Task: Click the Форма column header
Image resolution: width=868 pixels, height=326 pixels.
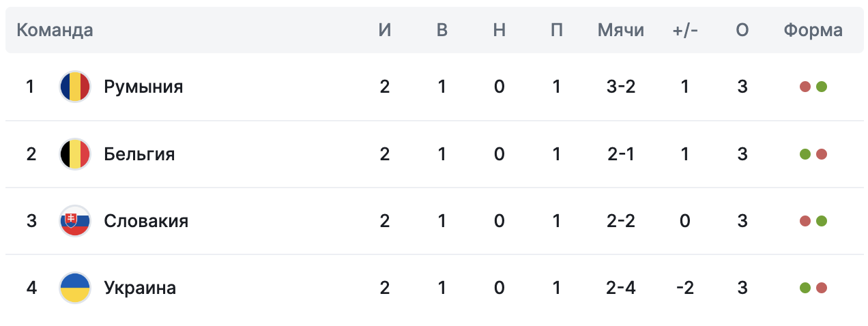Action: pos(813,31)
